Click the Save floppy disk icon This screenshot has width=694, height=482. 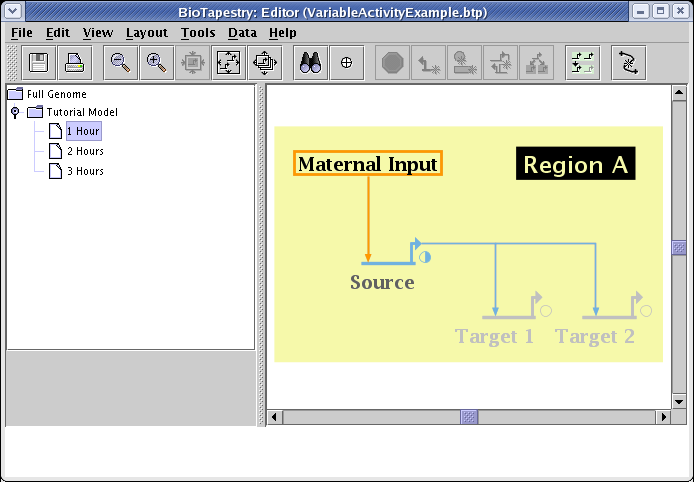40,63
